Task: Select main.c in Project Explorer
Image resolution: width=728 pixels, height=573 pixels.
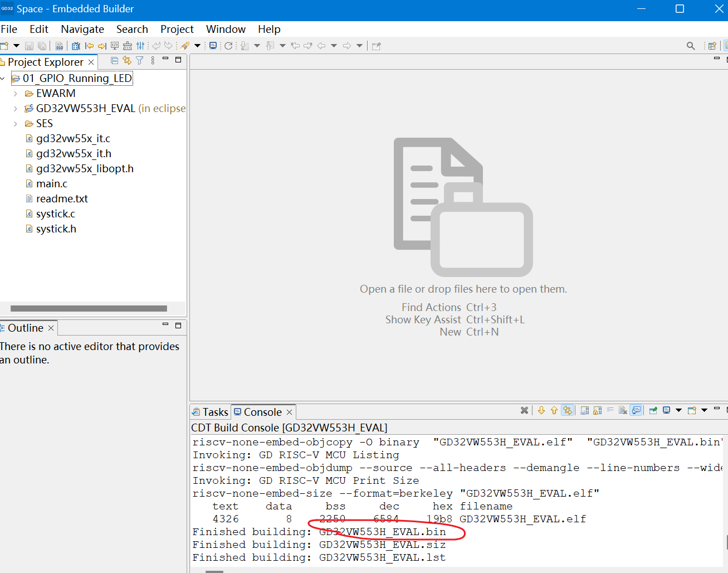Action: click(x=51, y=183)
